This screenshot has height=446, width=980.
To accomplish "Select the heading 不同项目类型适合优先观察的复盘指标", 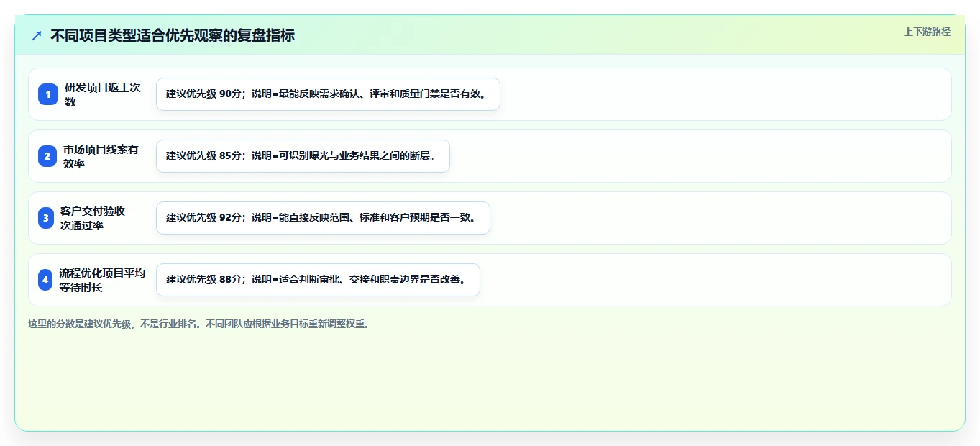I will 173,35.
